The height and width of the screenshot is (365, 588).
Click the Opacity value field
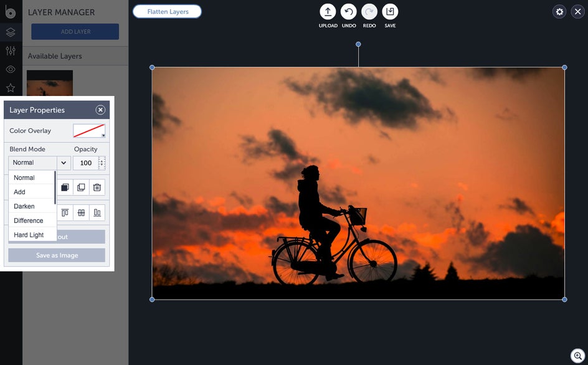(86, 163)
